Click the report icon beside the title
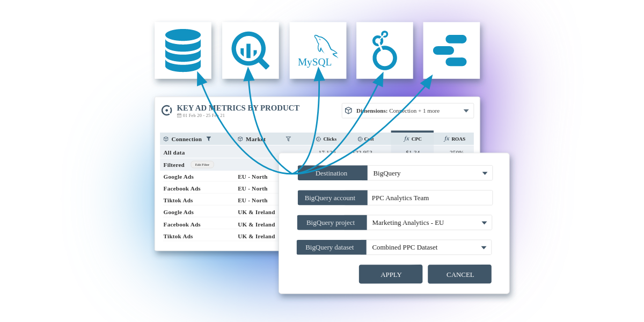 [167, 110]
